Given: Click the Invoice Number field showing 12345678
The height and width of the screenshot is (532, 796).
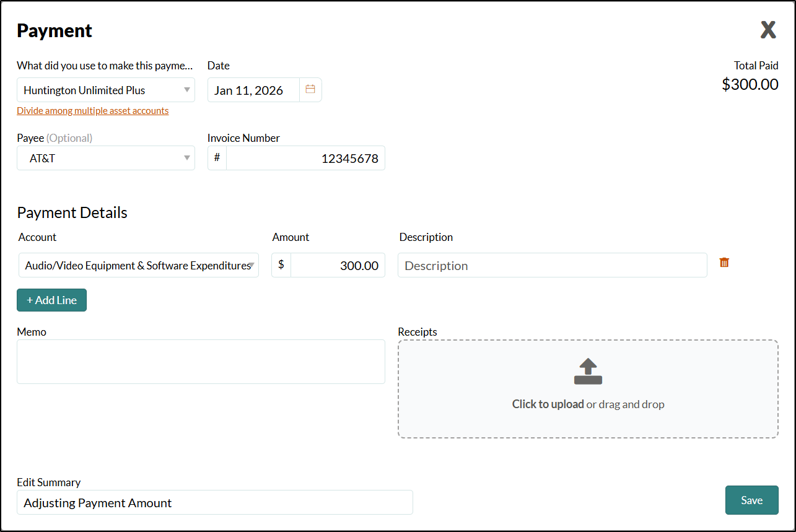Looking at the screenshot, I should pos(305,158).
